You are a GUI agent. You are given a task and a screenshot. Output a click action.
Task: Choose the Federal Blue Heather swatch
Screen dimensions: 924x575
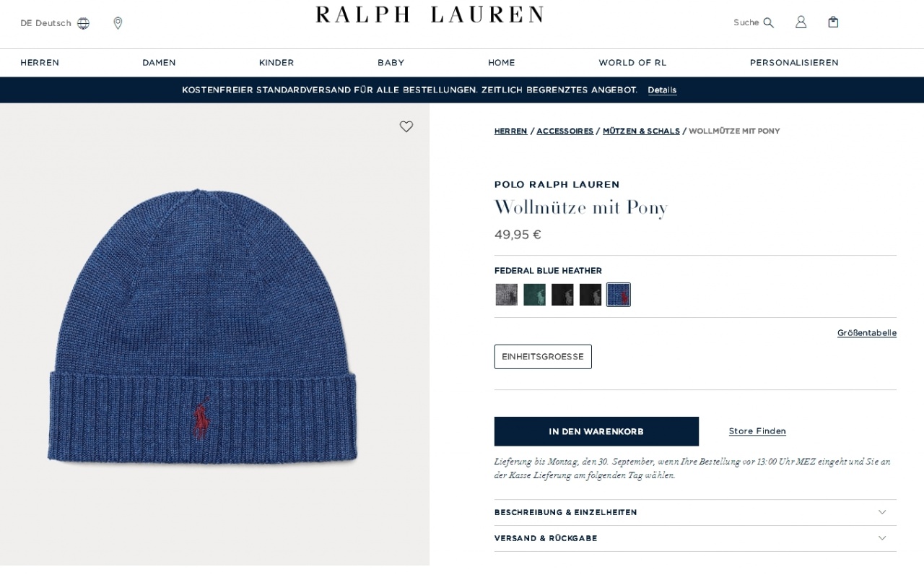tap(619, 295)
